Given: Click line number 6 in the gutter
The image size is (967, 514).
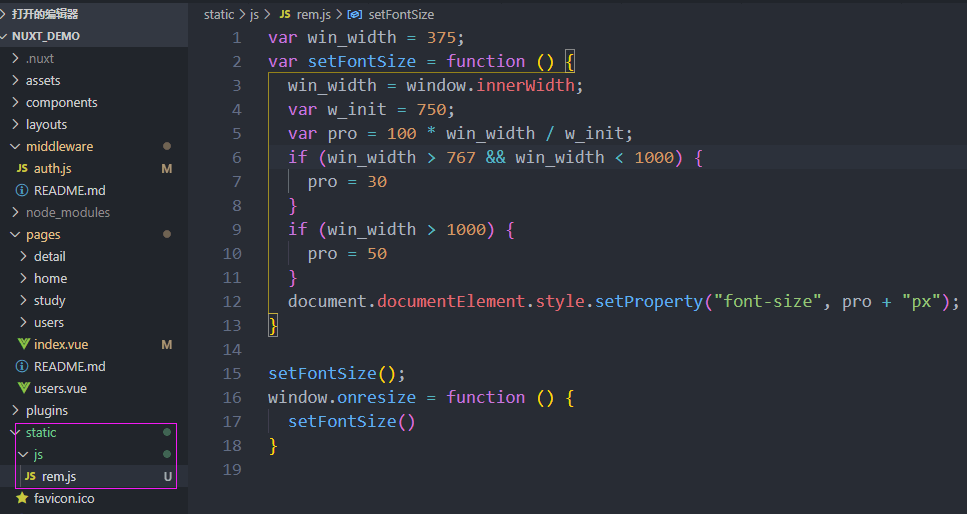Looking at the screenshot, I should [x=237, y=158].
